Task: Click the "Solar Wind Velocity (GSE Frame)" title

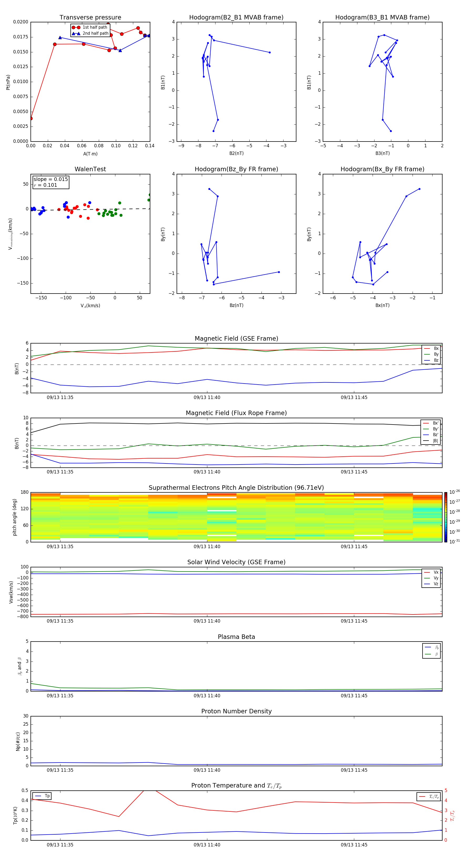Action: coord(236,562)
